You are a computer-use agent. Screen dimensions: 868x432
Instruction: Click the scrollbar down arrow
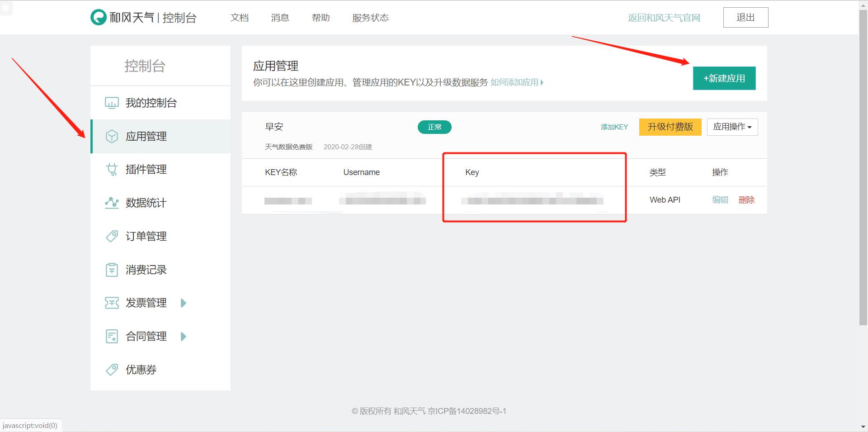click(863, 427)
